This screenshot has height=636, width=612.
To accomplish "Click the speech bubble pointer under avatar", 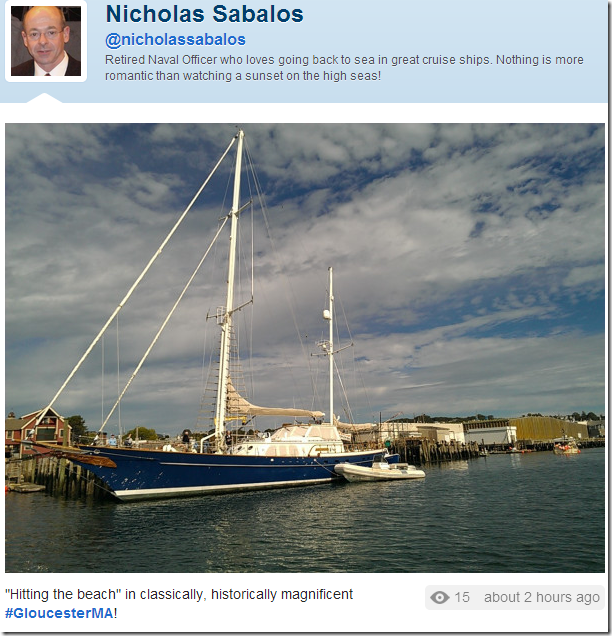I will (x=44, y=98).
